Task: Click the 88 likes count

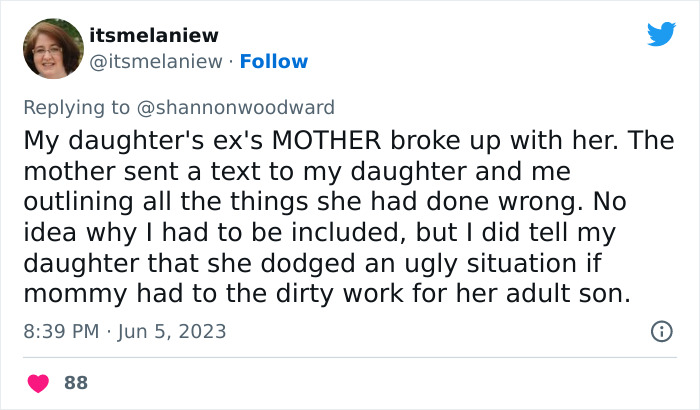Action: [x=75, y=382]
